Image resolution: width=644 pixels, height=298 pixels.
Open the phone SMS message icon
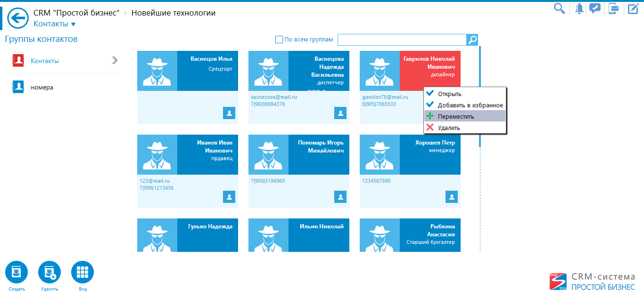tap(613, 8)
